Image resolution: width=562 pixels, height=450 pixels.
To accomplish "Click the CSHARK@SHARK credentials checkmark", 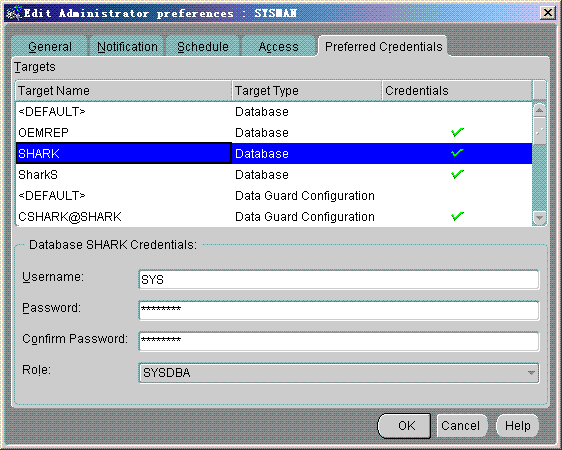I will [x=457, y=216].
